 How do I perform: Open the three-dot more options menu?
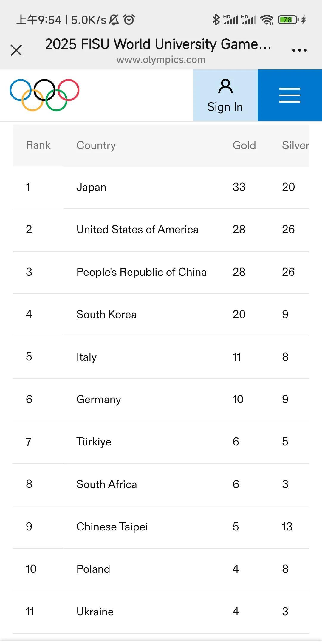coord(299,50)
